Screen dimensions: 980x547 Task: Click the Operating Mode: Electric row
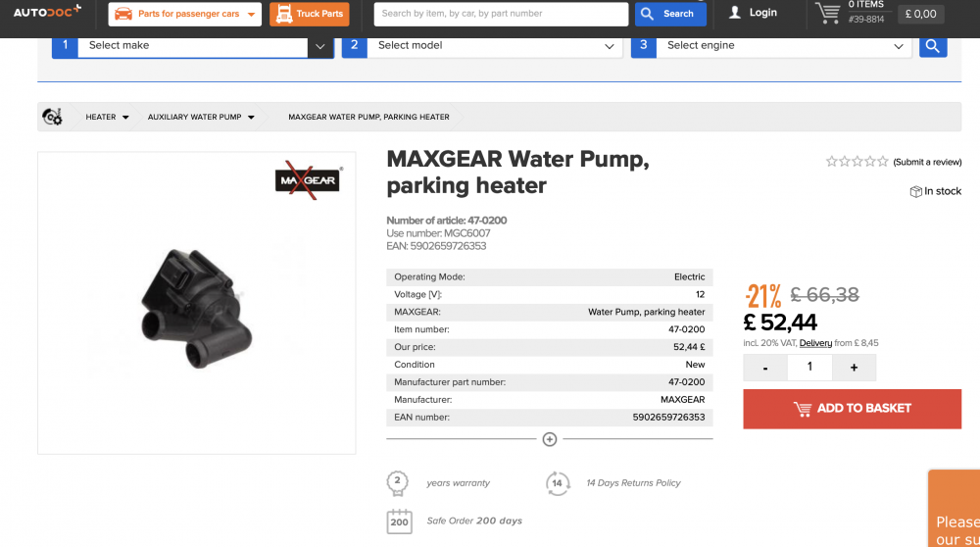click(x=550, y=277)
